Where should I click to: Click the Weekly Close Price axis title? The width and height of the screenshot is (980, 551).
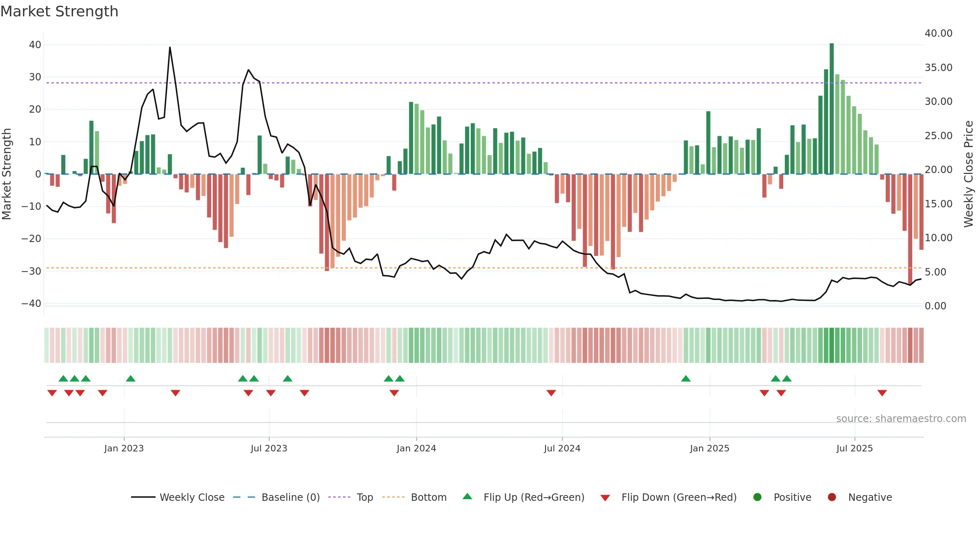(x=969, y=174)
